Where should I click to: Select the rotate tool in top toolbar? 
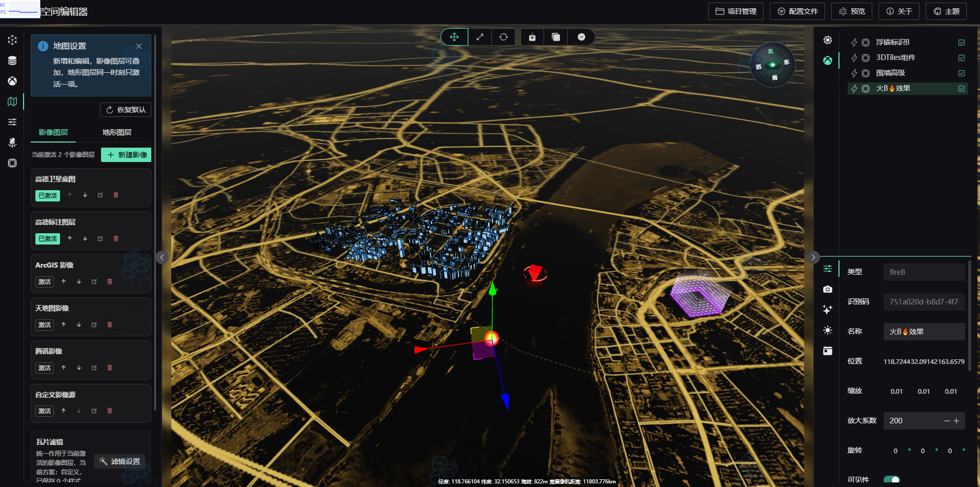pos(504,37)
